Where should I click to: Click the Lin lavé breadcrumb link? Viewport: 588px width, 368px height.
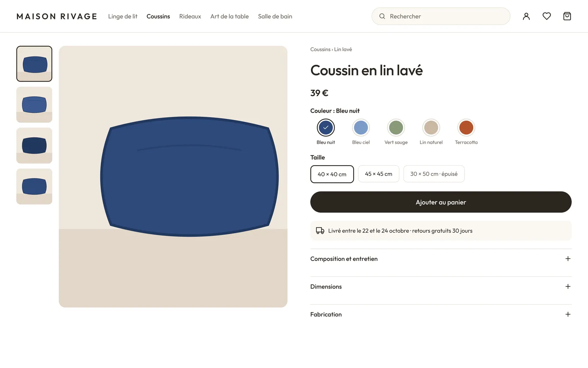(343, 49)
